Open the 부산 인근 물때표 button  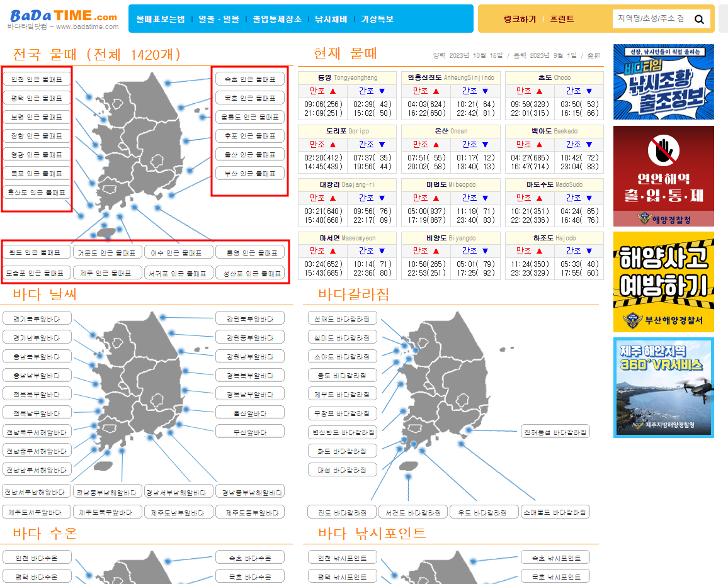pyautogui.click(x=250, y=174)
